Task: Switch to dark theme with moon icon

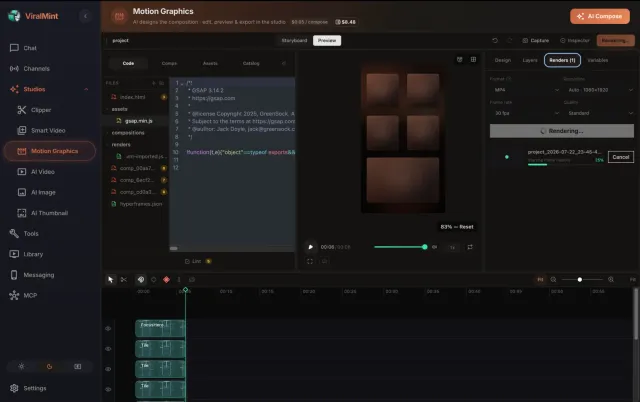Action: tap(49, 366)
